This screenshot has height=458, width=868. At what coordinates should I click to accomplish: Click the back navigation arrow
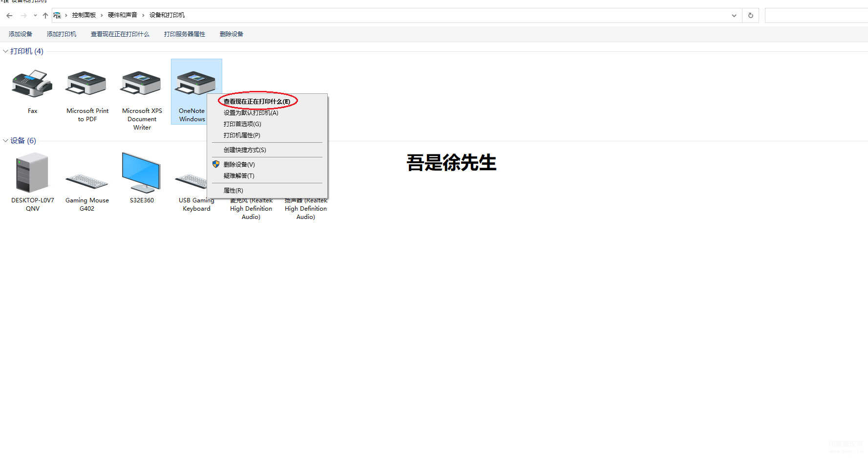tap(9, 16)
